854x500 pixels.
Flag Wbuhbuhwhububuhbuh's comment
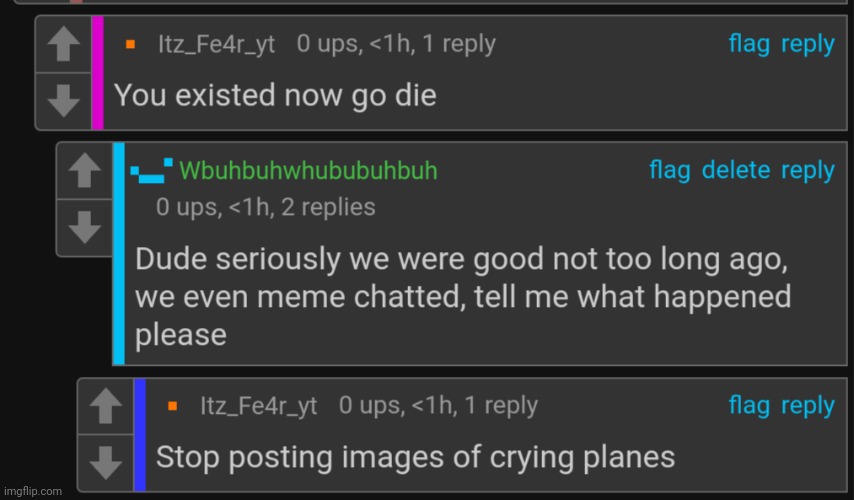click(669, 170)
